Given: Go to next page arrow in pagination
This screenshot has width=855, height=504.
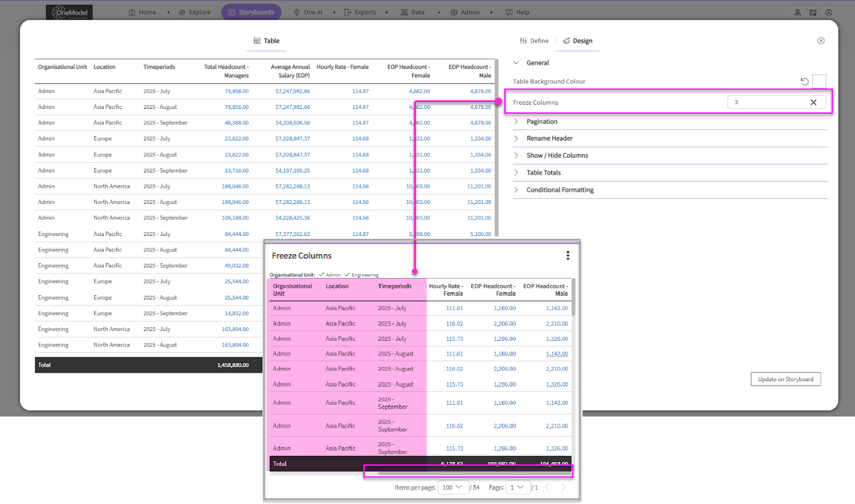Looking at the screenshot, I should (563, 487).
